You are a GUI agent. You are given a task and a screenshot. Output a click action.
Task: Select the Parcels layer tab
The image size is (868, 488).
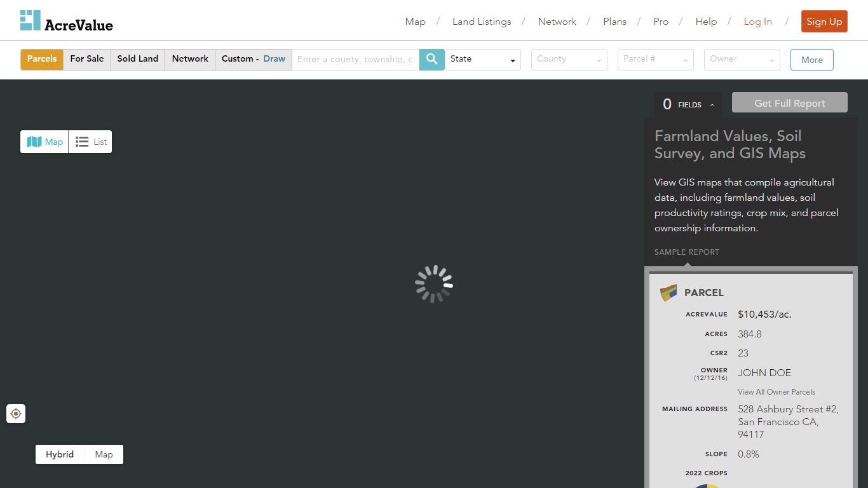(x=42, y=59)
